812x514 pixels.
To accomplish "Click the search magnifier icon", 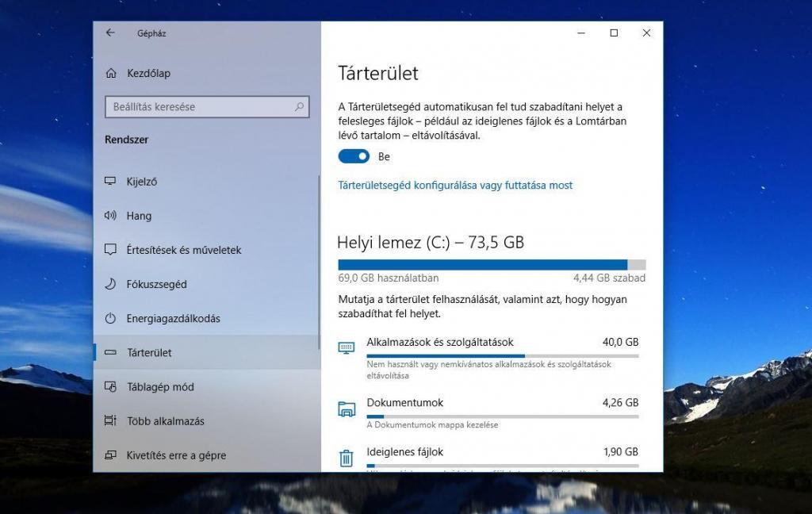I will tap(300, 106).
